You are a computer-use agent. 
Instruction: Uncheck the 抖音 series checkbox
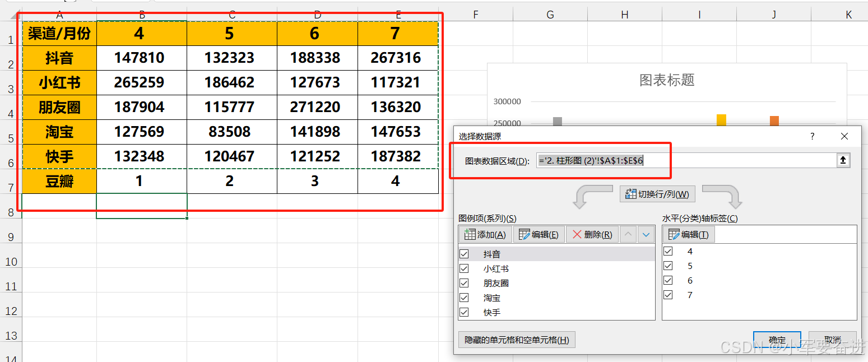(x=464, y=254)
